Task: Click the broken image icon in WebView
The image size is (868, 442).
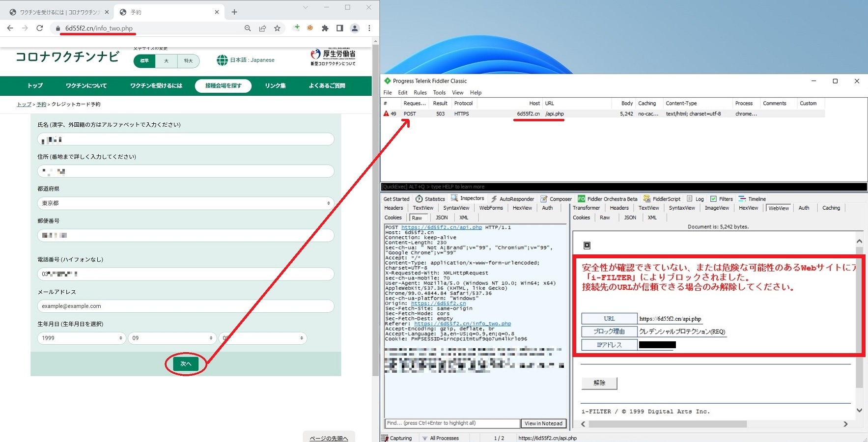Action: pos(587,245)
